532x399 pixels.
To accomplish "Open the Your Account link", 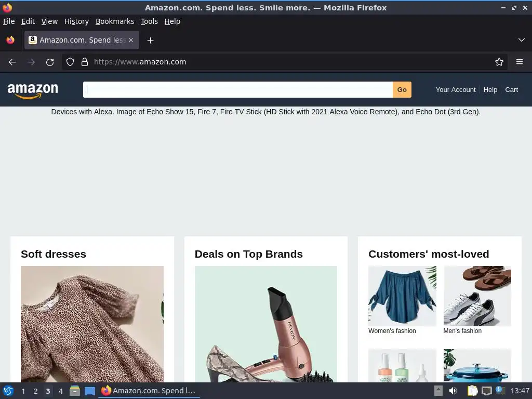I will pyautogui.click(x=455, y=89).
